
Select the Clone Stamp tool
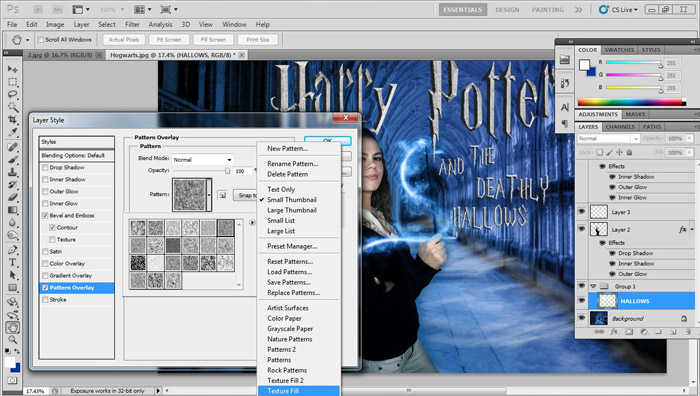coord(12,172)
